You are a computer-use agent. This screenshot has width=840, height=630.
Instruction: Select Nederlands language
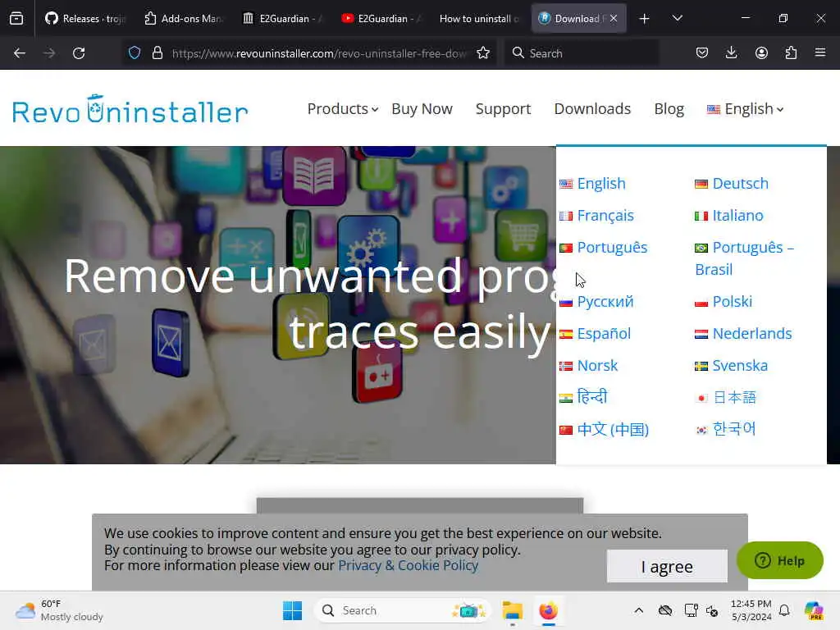click(743, 333)
